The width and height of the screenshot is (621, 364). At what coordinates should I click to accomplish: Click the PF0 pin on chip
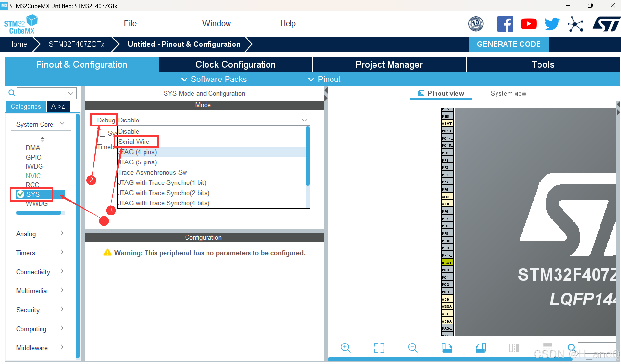pyautogui.click(x=447, y=153)
